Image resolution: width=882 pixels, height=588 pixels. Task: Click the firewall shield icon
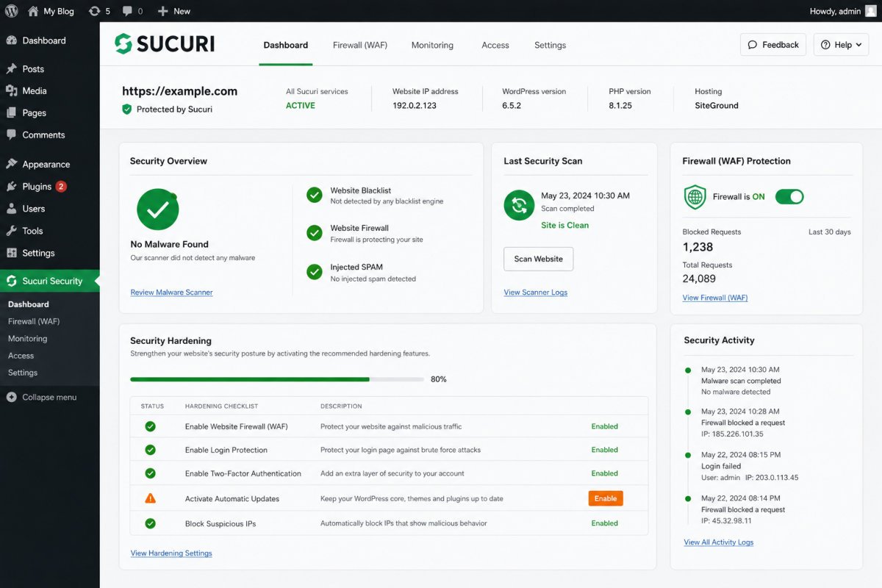[695, 197]
